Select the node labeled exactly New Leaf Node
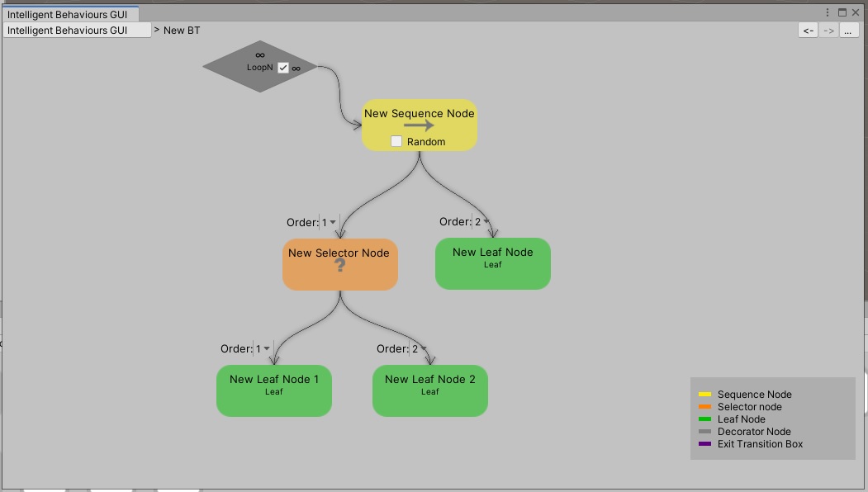Viewport: 868px width, 492px height. 493,263
